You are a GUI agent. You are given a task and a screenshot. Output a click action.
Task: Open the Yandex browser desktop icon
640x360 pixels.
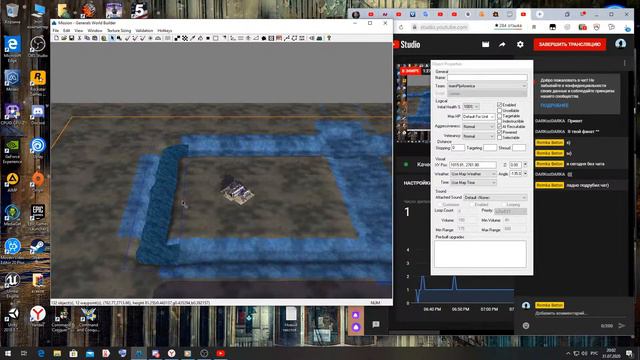38,317
